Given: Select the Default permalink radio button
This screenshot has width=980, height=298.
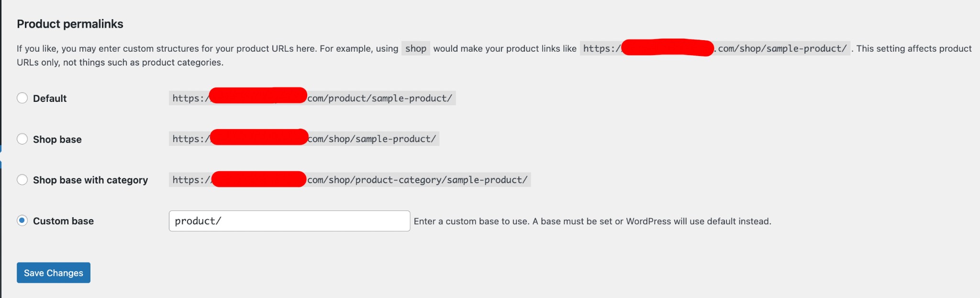Looking at the screenshot, I should [21, 98].
